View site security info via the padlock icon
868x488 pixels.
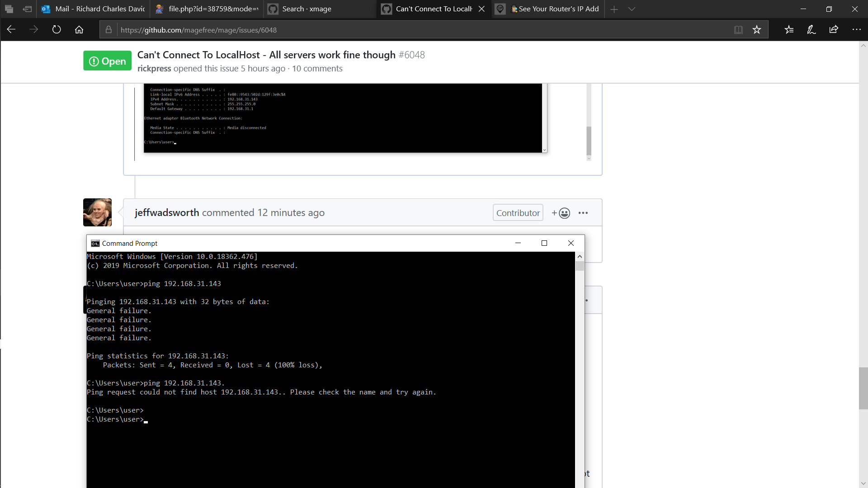tap(108, 30)
